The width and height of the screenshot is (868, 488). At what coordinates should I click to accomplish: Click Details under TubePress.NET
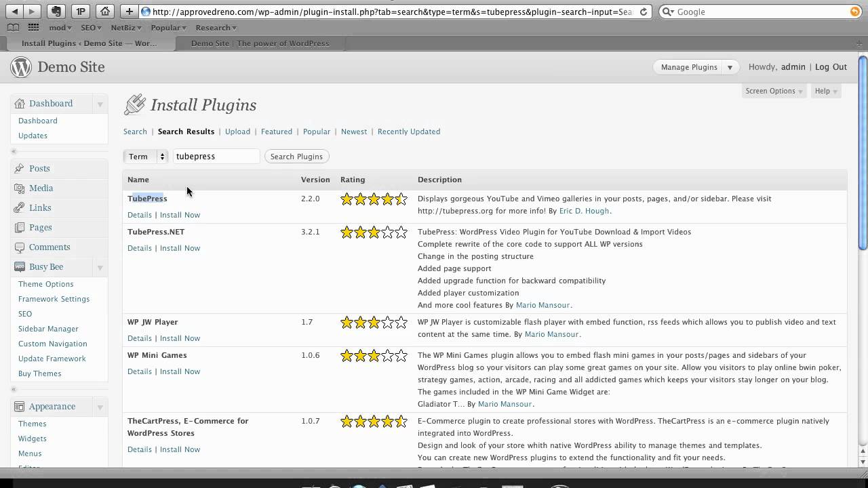pos(140,248)
